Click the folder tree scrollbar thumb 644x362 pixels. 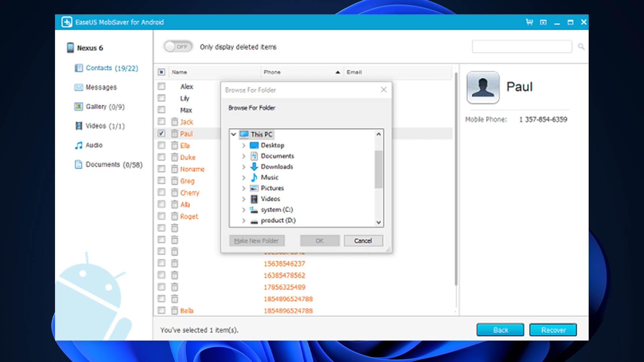pos(379,170)
